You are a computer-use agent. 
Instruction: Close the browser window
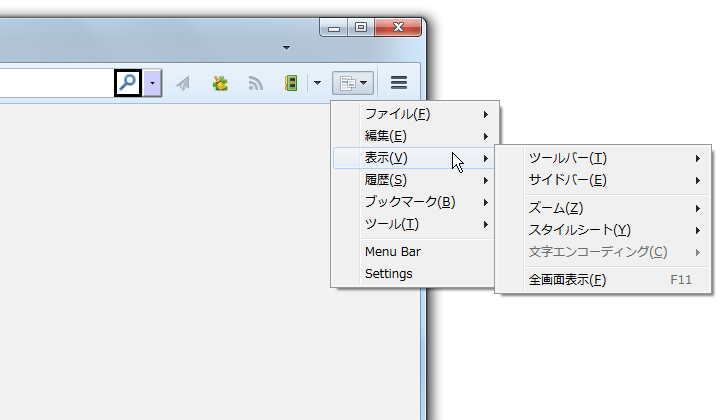(398, 27)
